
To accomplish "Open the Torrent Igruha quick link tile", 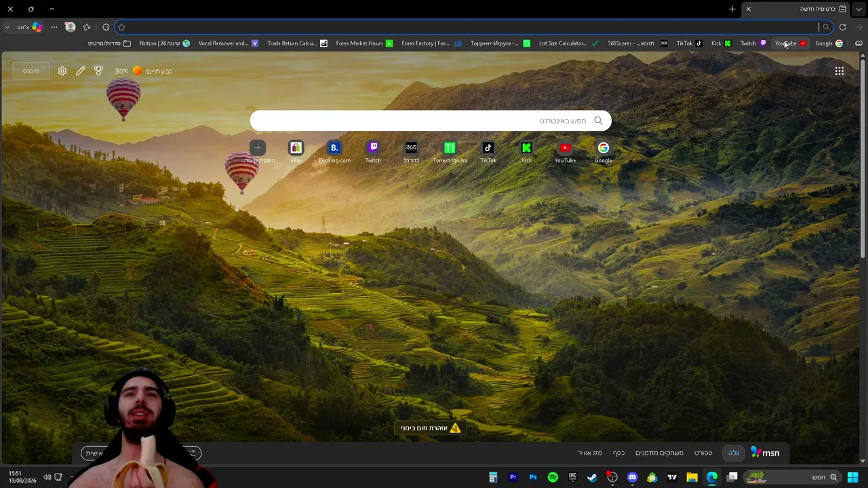I will pos(450,152).
